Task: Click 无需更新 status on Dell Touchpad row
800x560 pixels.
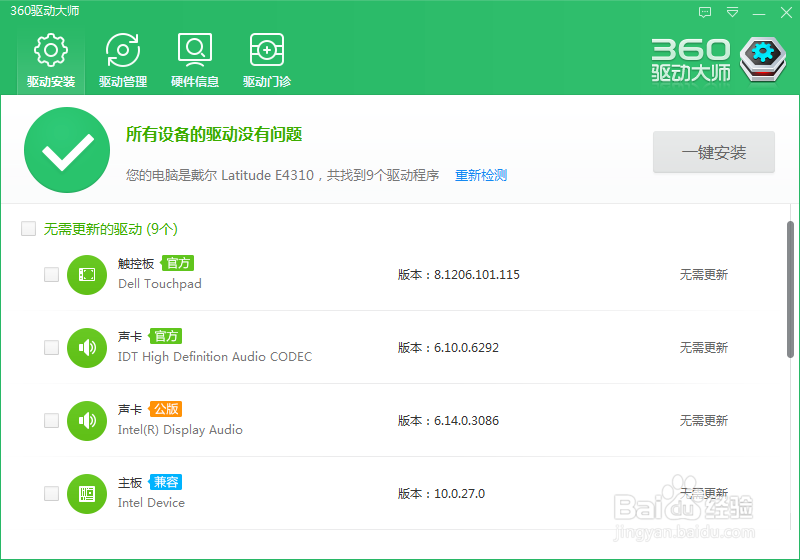Action: (704, 275)
